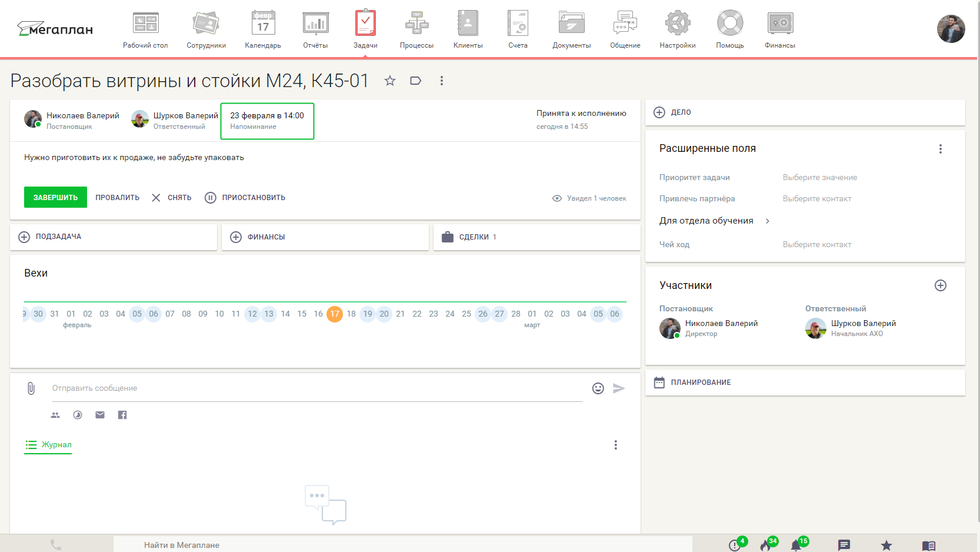Open favorites star in bottom bar
Screen dimensions: 980x552
pos(886,546)
